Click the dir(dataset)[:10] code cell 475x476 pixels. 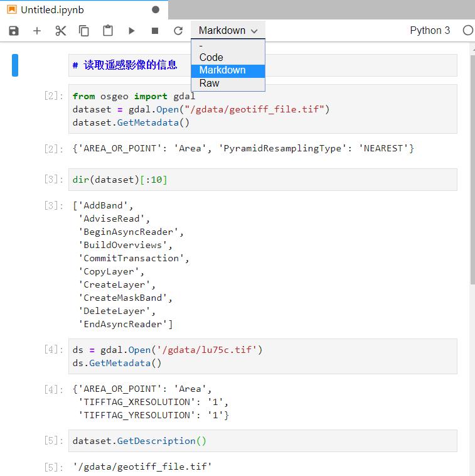coord(263,180)
